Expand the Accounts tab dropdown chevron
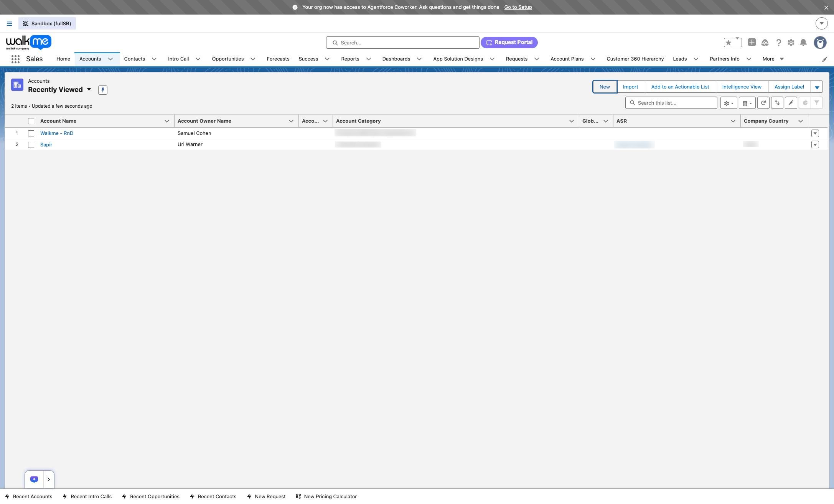834x504 pixels. pyautogui.click(x=110, y=59)
